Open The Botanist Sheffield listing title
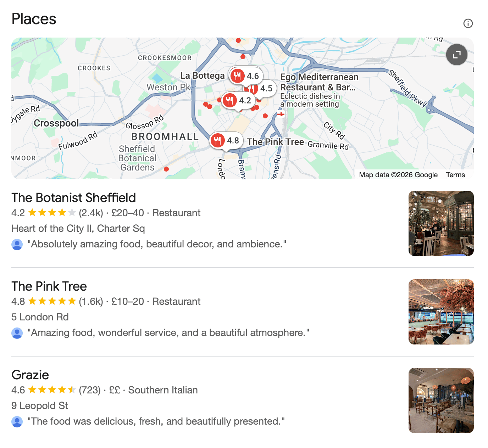Image resolution: width=488 pixels, height=448 pixels. click(x=74, y=197)
